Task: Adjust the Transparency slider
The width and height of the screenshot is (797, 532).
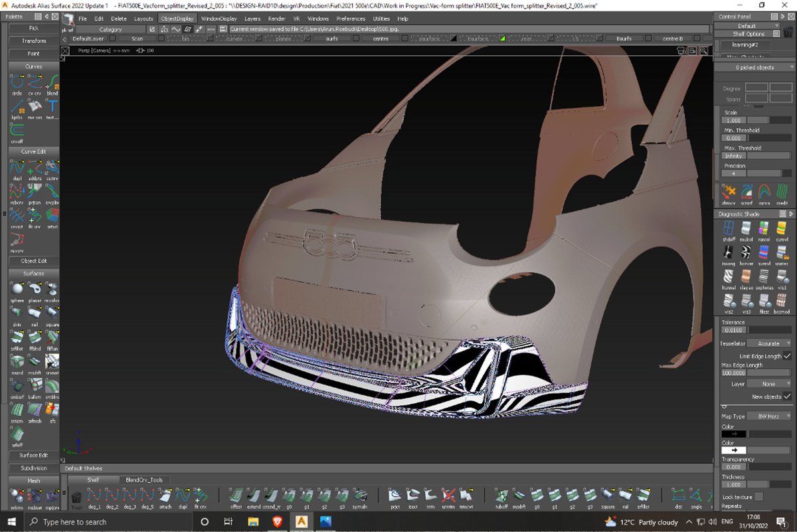Action: pos(769,467)
